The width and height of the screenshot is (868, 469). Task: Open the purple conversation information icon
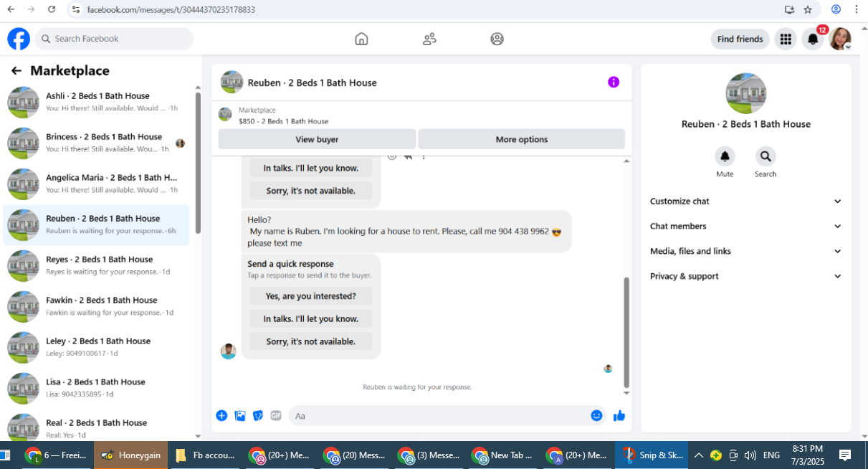pyautogui.click(x=614, y=82)
